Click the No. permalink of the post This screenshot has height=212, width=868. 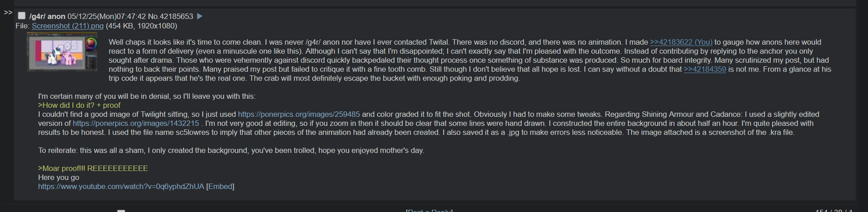tap(153, 16)
